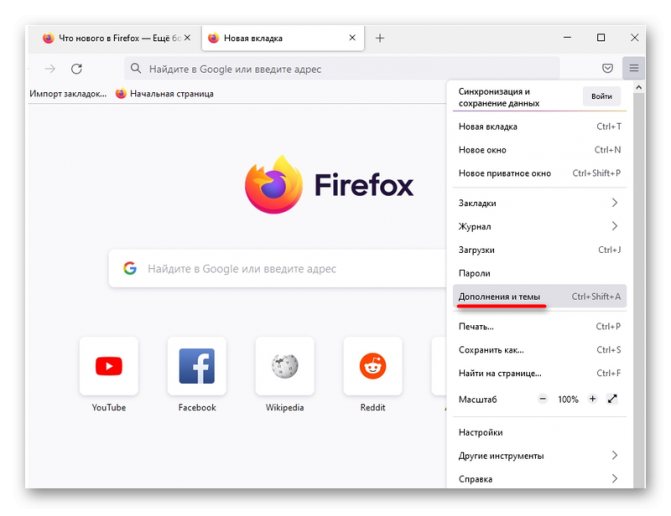671x516 pixels.
Task: Click the menu scrollbar up arrow
Action: 639,87
